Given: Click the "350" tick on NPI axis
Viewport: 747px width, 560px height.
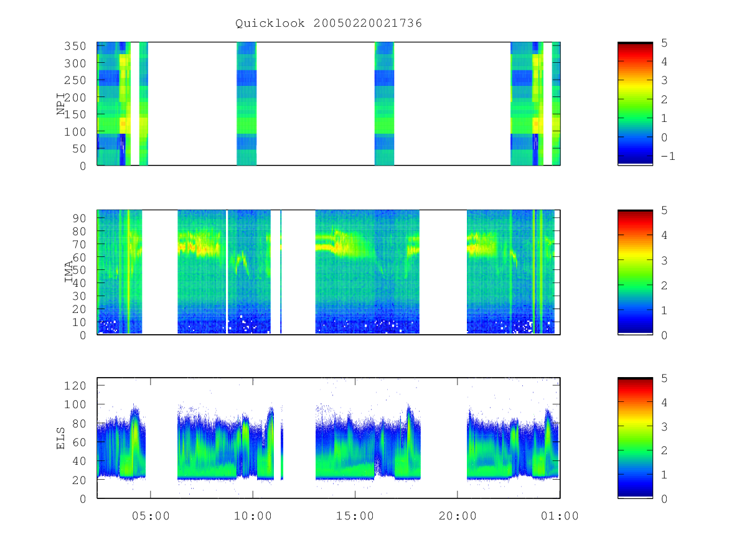Looking at the screenshot, I should (x=76, y=46).
